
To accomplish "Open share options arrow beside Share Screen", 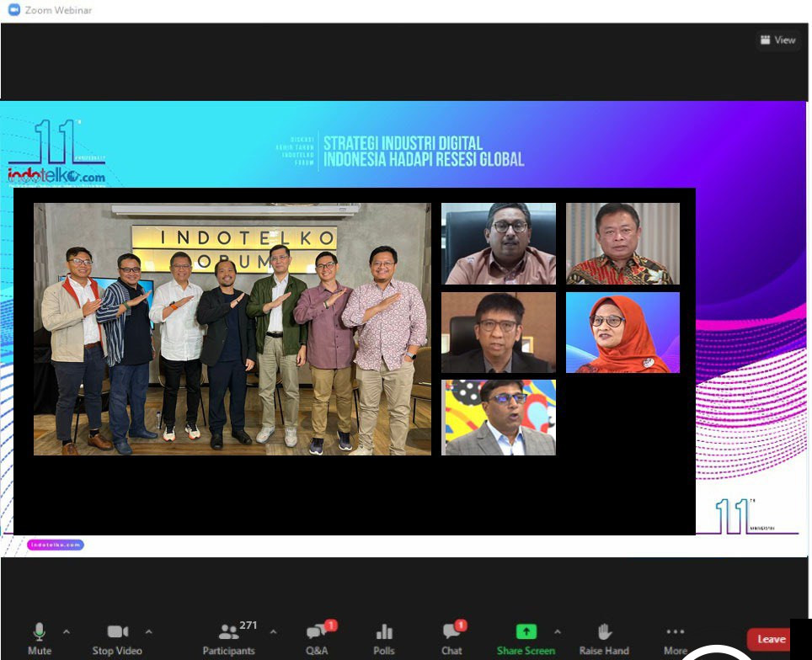I will (557, 631).
